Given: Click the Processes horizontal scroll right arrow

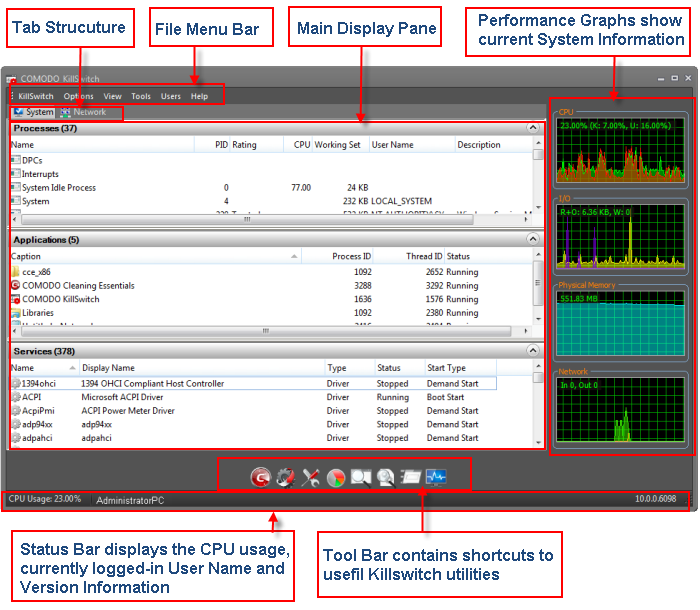Looking at the screenshot, I should [526, 219].
